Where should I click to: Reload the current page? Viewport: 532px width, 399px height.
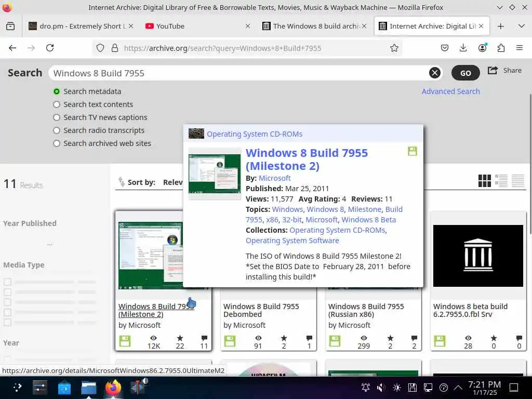(x=50, y=48)
